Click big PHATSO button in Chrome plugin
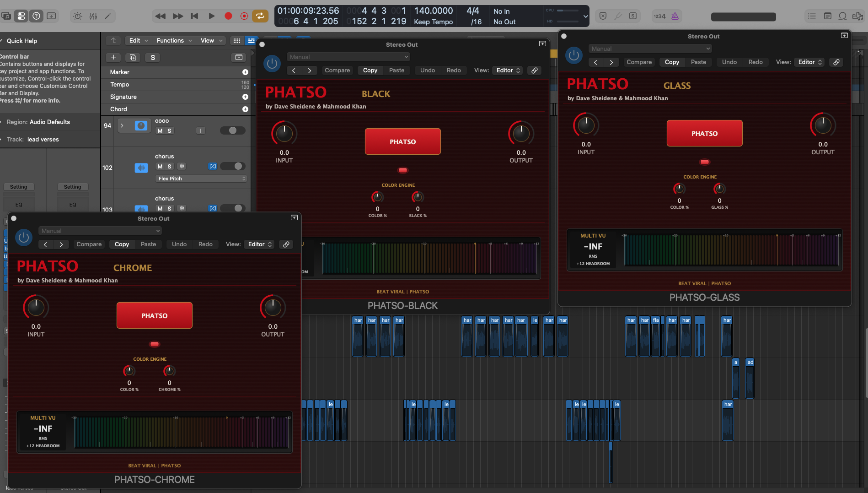868x493 pixels. [x=154, y=315]
